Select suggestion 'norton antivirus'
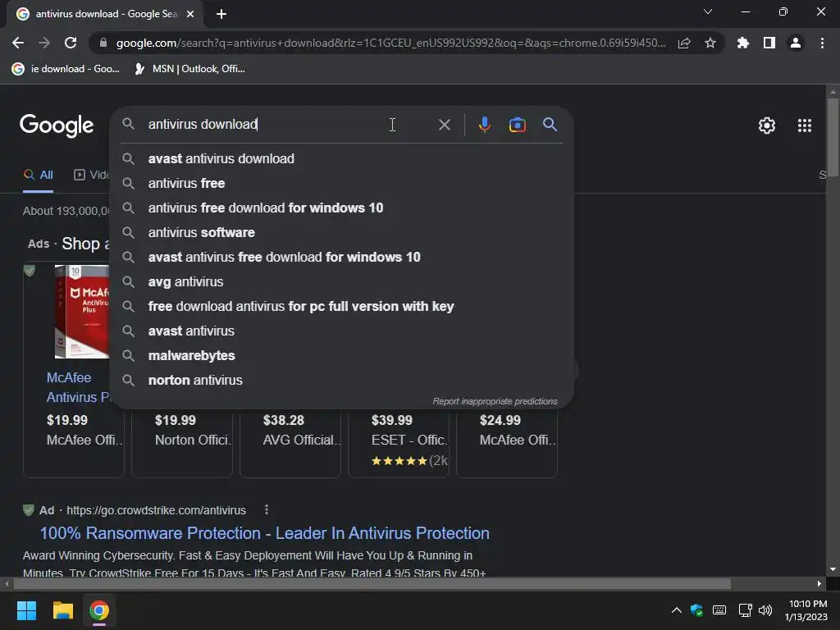This screenshot has height=630, width=840. click(342, 381)
